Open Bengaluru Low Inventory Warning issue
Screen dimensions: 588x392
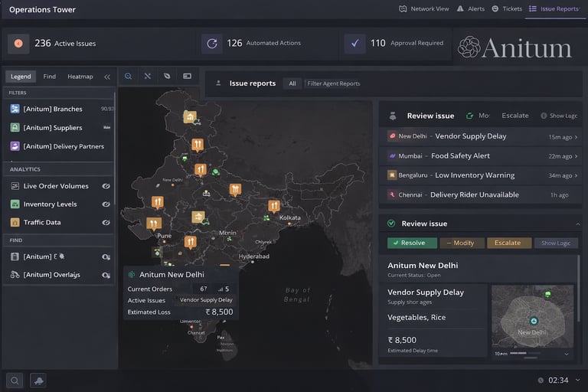click(480, 175)
